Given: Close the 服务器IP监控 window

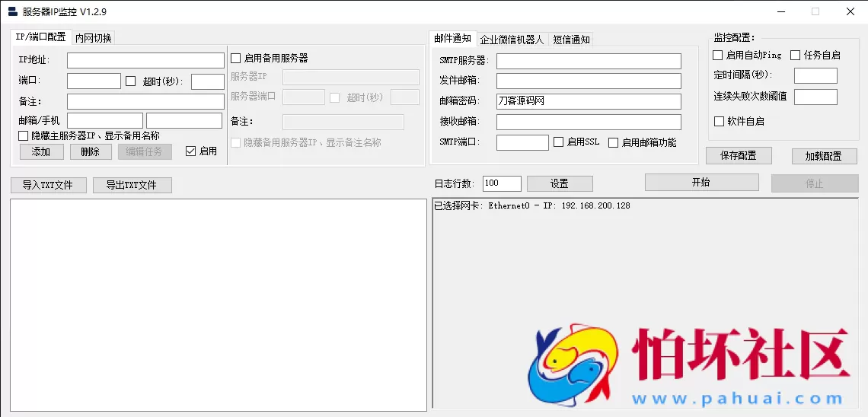Looking at the screenshot, I should pyautogui.click(x=850, y=11).
